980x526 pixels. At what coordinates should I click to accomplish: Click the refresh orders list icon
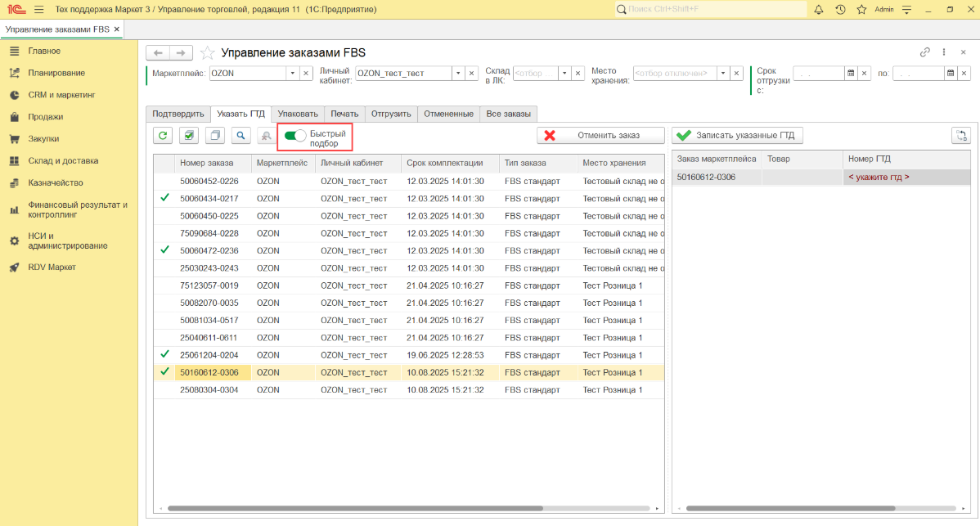[163, 136]
